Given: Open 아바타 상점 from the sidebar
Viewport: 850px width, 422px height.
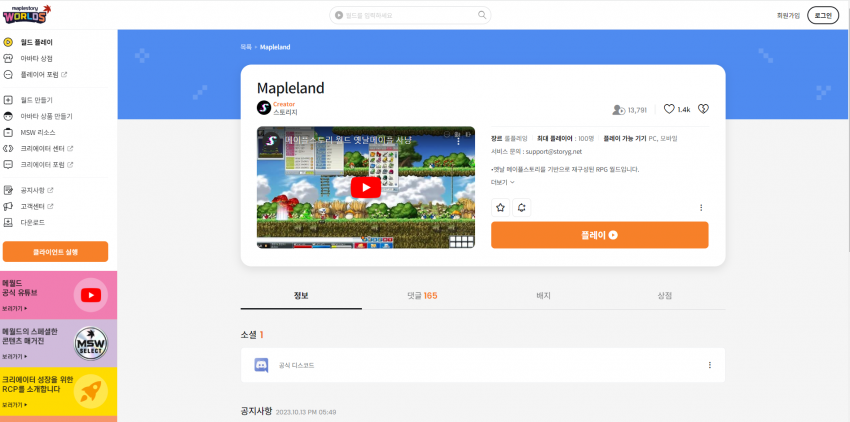Looking at the screenshot, I should tap(36, 59).
